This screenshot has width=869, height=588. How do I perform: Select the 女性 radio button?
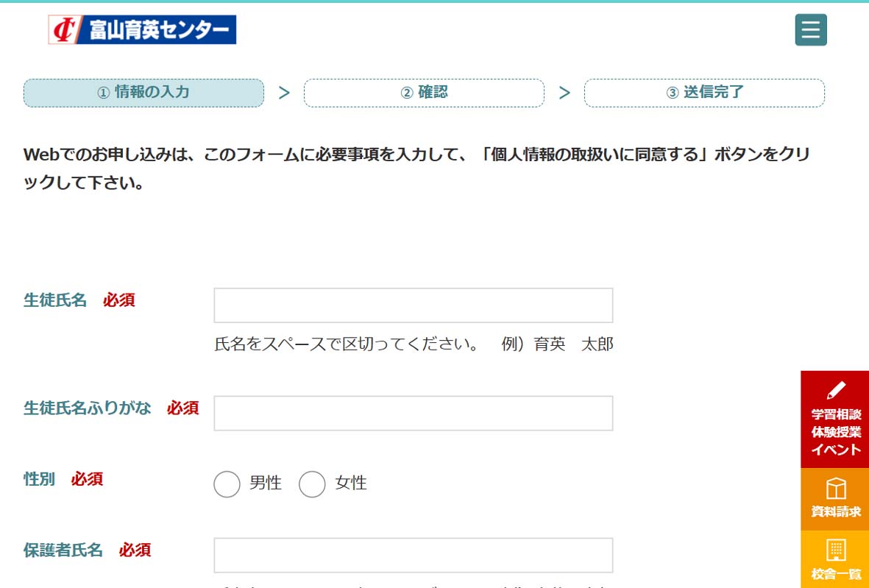coord(312,484)
